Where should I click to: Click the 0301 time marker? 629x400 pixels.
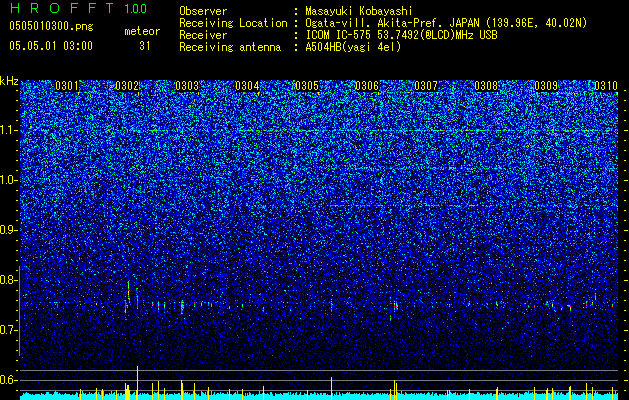tap(67, 86)
